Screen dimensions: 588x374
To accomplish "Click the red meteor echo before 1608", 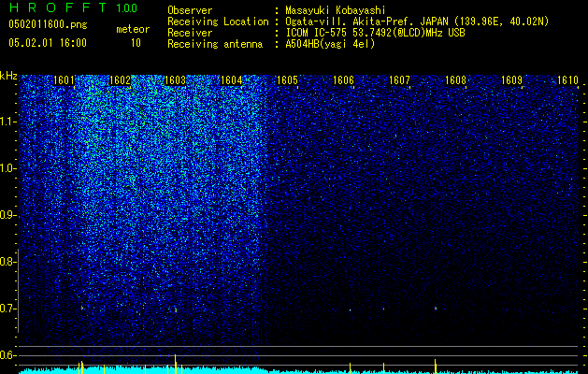I will click(436, 309).
